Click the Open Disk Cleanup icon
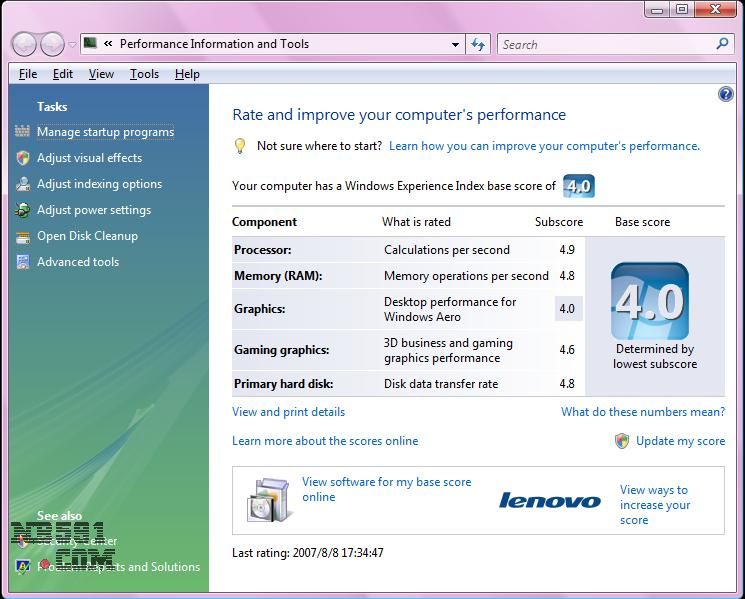Image resolution: width=745 pixels, height=599 pixels. (x=23, y=236)
